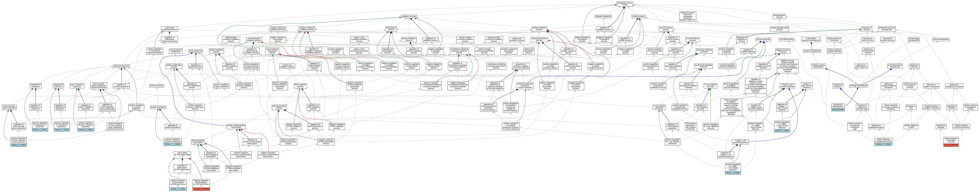Select the 'developmental process' node
Screen dimensions: 980x192
click(x=779, y=16)
